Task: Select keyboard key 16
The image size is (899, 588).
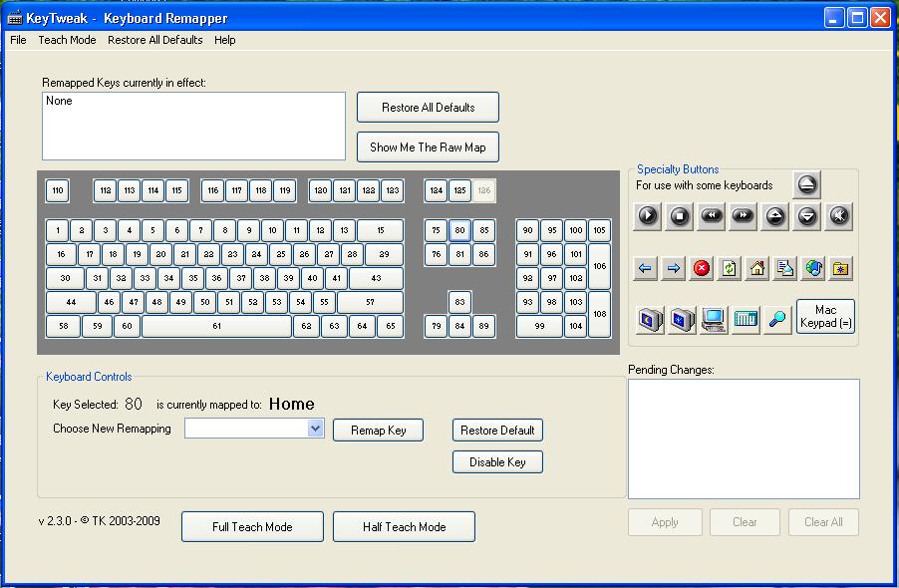Action: tap(61, 254)
